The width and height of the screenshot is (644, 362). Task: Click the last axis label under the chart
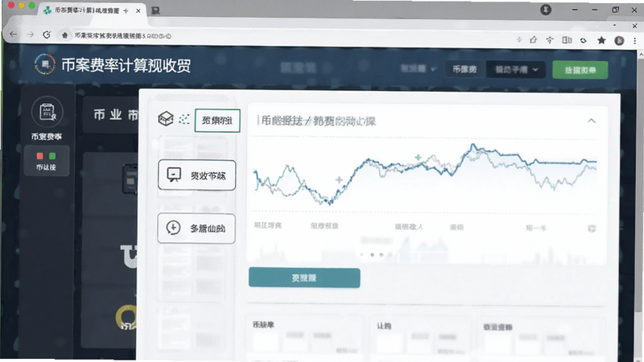pyautogui.click(x=536, y=228)
